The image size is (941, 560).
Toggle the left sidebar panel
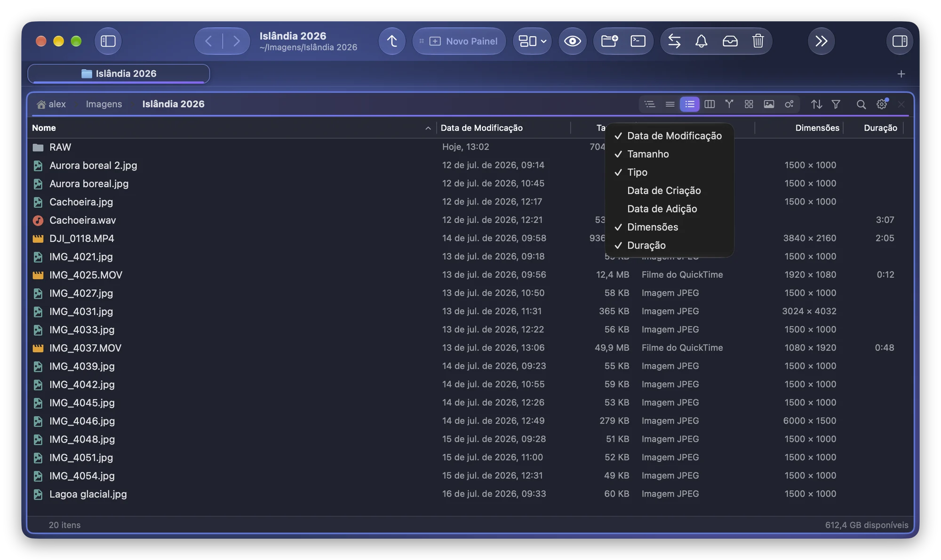(x=108, y=41)
